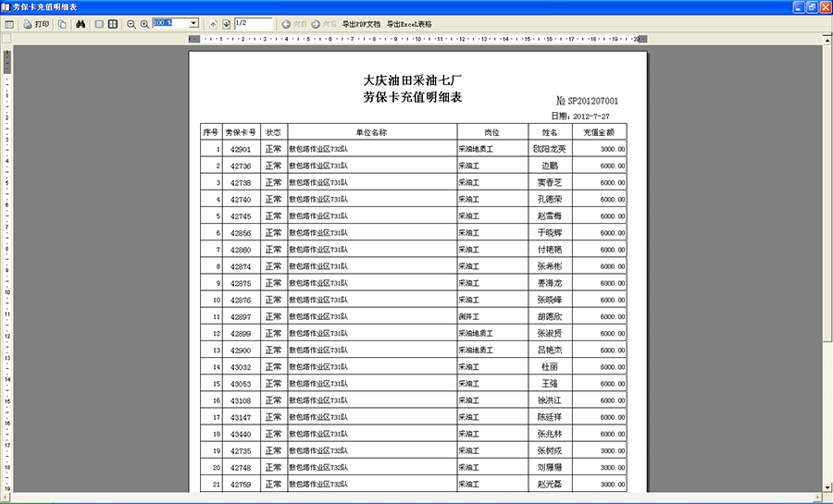Open the zoom percentage dropdown arrow
833x504 pixels.
(x=194, y=23)
